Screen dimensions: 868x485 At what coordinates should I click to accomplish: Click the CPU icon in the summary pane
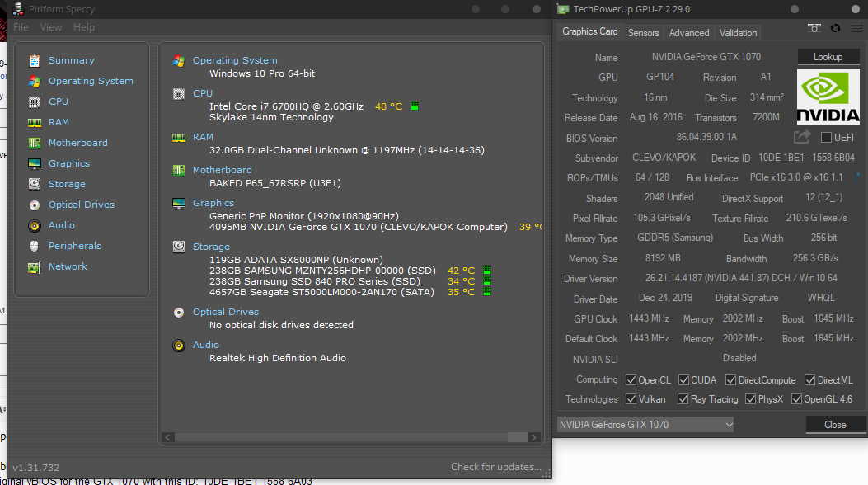[x=179, y=93]
